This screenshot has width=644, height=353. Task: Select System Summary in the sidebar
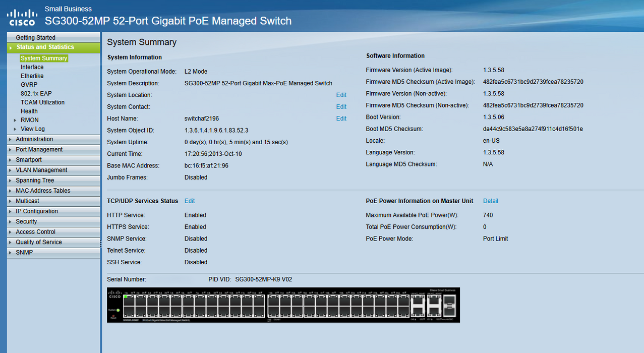pyautogui.click(x=44, y=58)
